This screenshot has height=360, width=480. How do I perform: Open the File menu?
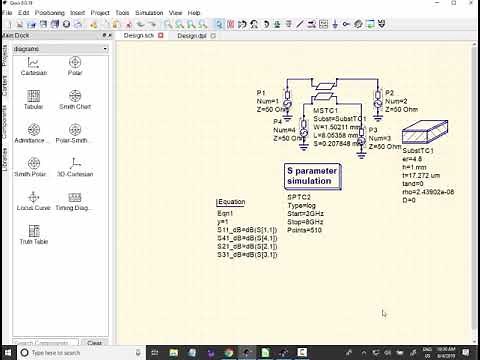pyautogui.click(x=7, y=13)
